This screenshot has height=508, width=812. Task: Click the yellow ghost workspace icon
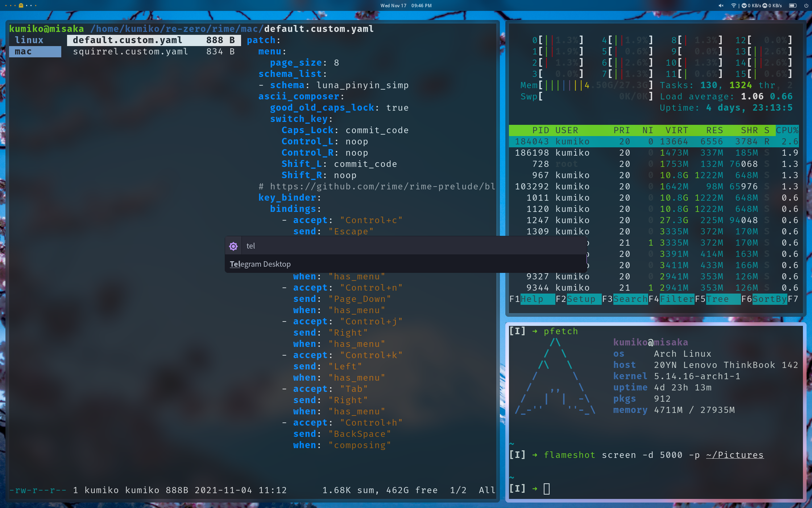[x=21, y=5]
